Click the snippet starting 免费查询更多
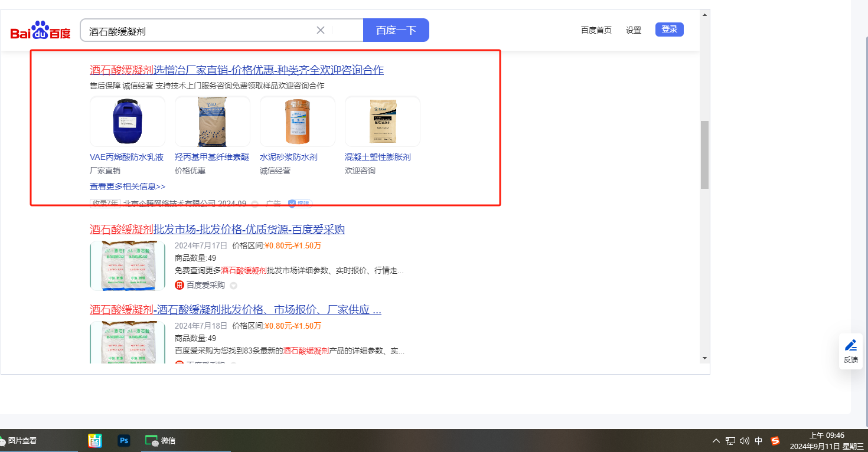Image resolution: width=868 pixels, height=452 pixels. [x=289, y=271]
